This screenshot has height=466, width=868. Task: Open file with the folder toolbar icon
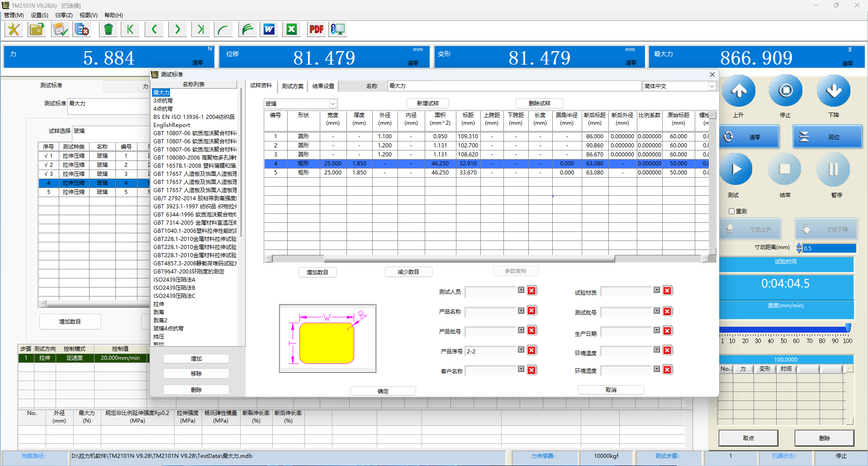(37, 30)
